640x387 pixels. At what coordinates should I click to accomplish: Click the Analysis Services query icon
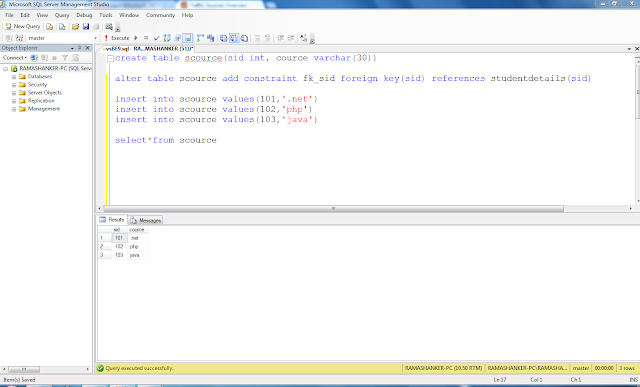pyautogui.click(x=62, y=27)
